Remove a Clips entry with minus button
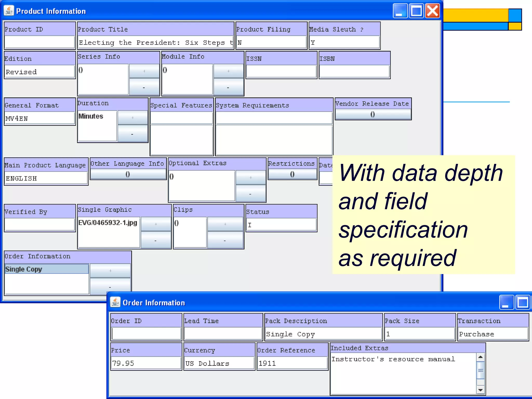 coord(225,240)
